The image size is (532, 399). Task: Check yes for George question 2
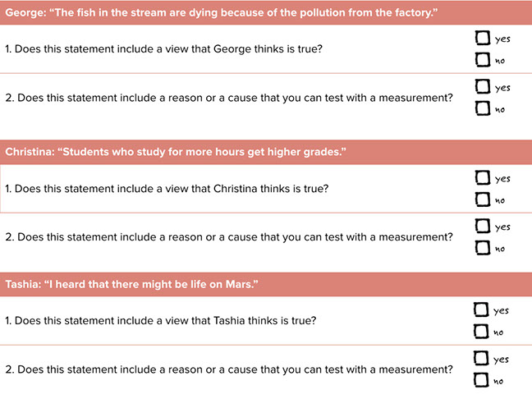pos(483,86)
